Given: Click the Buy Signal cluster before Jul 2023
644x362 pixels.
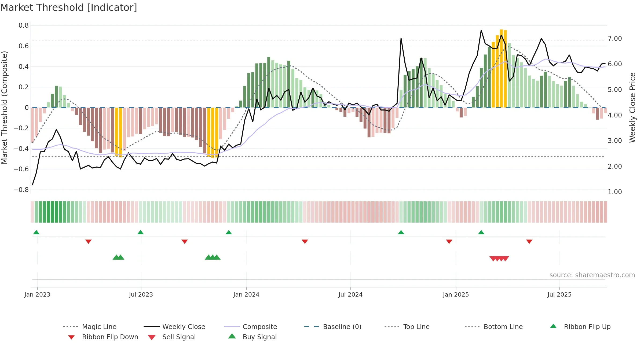Looking at the screenshot, I should 118,257.
